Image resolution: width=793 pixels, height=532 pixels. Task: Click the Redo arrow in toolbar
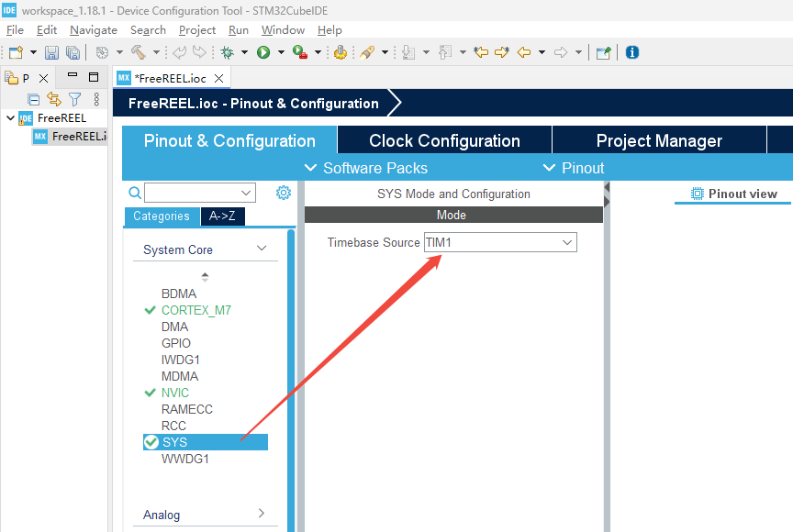(200, 52)
